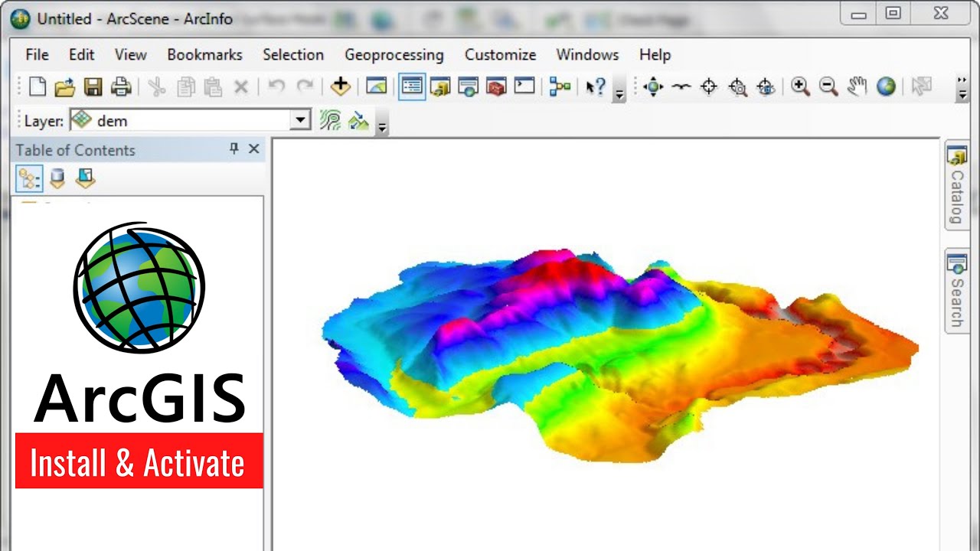Activate the What's This help pointer
This screenshot has height=551, width=980.
click(x=596, y=86)
